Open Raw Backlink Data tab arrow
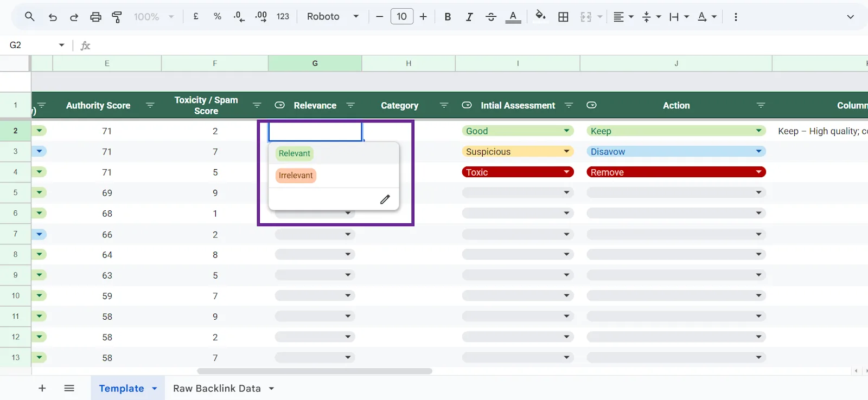This screenshot has height=400, width=868. coord(271,388)
